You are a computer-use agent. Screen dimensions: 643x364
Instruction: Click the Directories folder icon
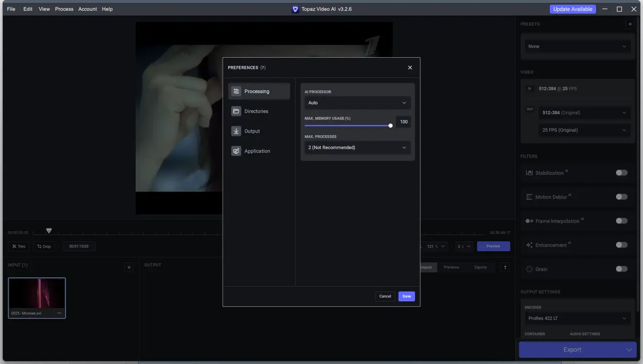click(236, 111)
